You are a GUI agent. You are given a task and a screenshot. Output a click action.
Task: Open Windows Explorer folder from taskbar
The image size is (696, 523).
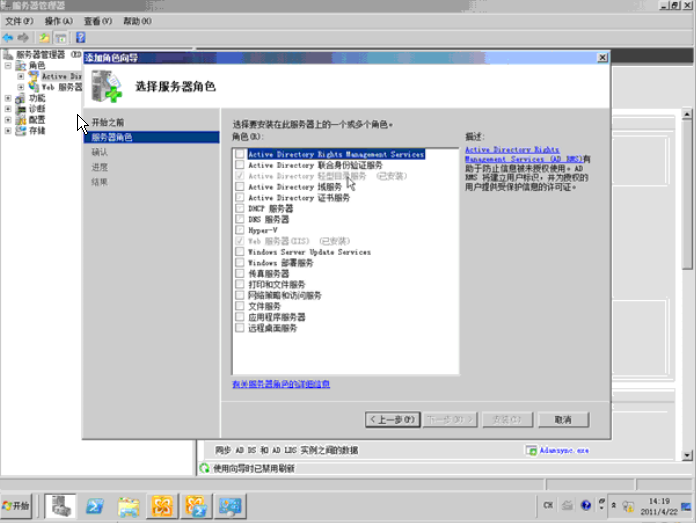pos(128,506)
